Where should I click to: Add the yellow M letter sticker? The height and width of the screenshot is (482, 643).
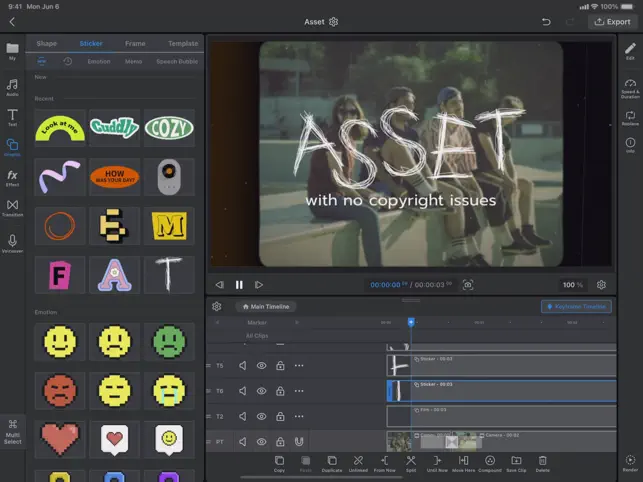(x=169, y=226)
